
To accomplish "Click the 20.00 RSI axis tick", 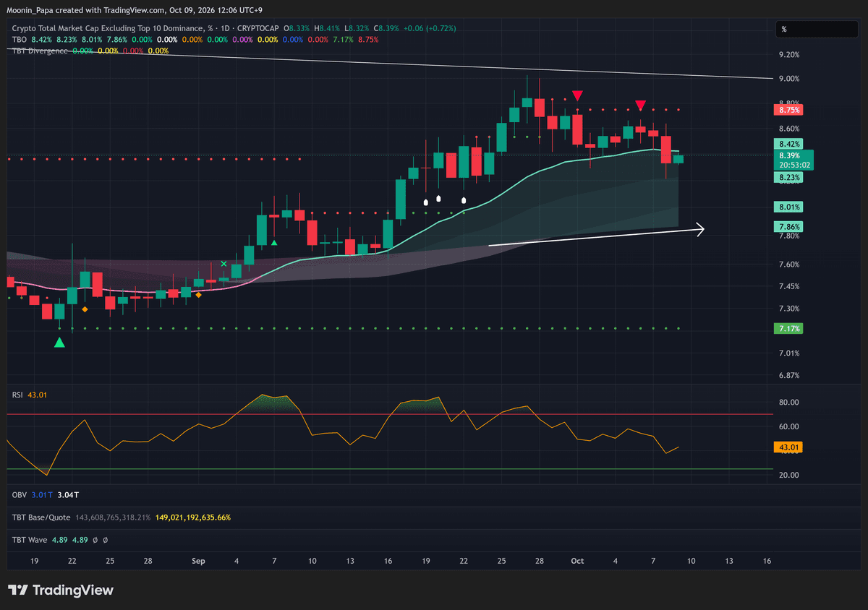I will [788, 475].
